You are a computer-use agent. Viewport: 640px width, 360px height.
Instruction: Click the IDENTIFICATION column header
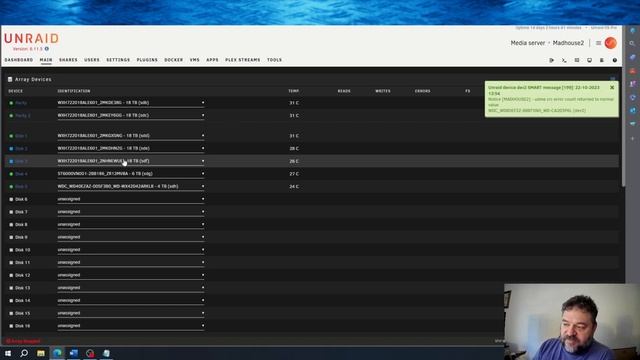[x=74, y=91]
